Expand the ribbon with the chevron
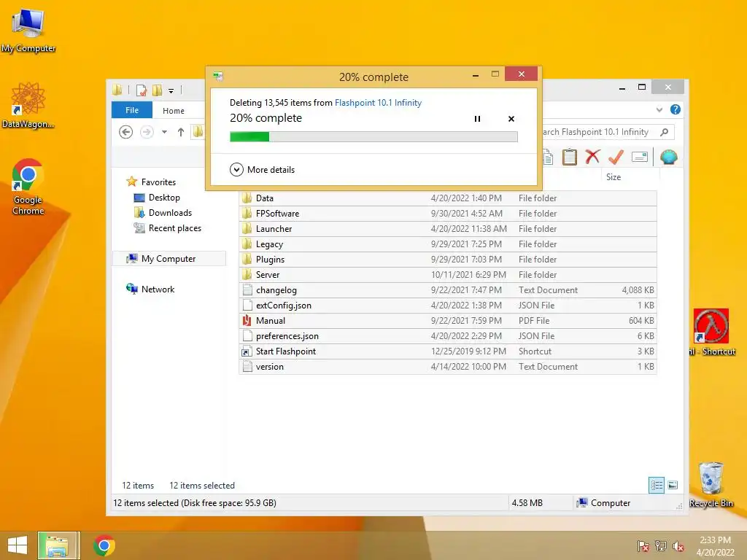Image resolution: width=747 pixels, height=560 pixels. 659,109
